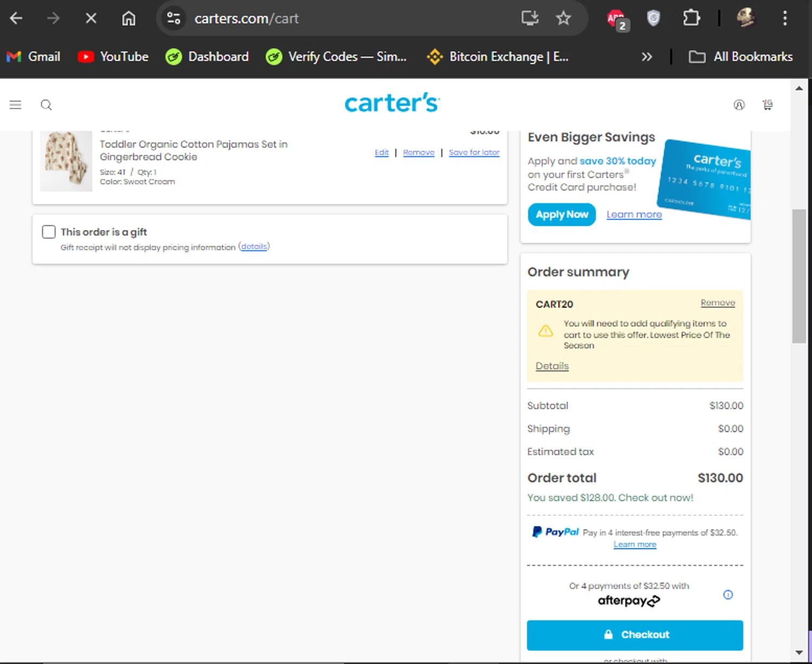The width and height of the screenshot is (812, 664).
Task: Click the Subtotal $130.00 value
Action: 726,406
